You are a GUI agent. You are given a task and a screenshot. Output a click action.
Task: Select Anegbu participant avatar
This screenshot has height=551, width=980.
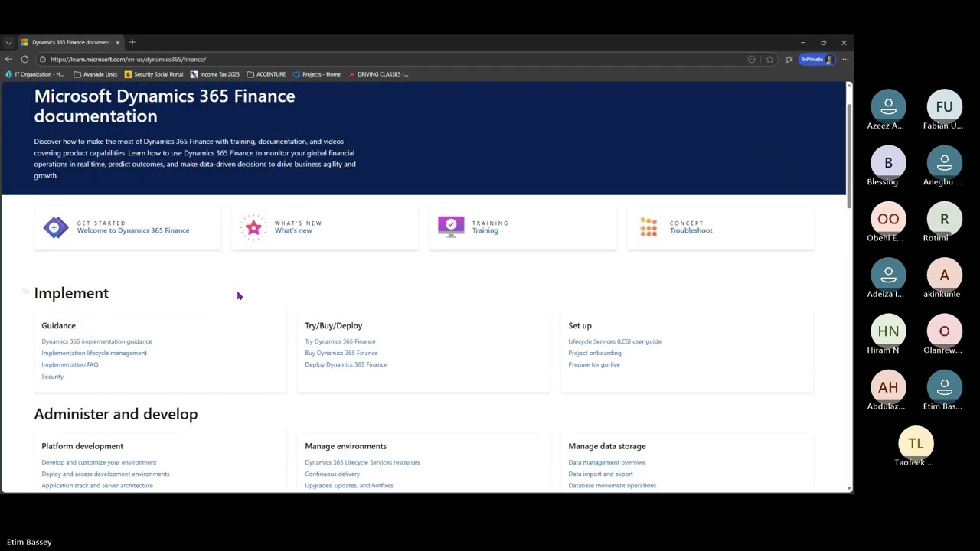click(944, 162)
